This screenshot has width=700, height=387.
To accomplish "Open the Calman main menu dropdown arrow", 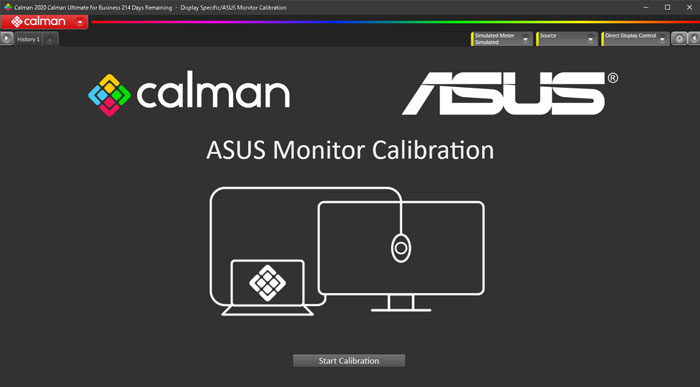I will [x=80, y=22].
